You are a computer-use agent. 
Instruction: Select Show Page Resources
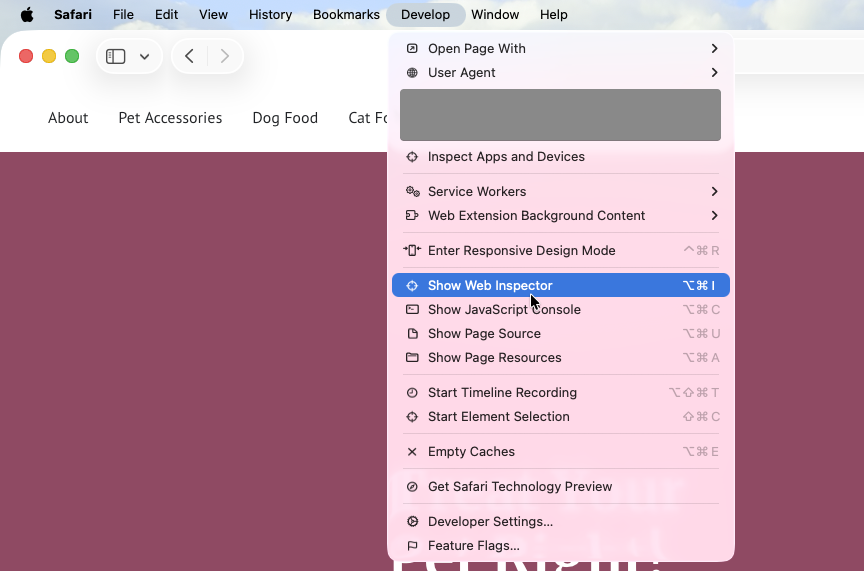pyautogui.click(x=561, y=357)
